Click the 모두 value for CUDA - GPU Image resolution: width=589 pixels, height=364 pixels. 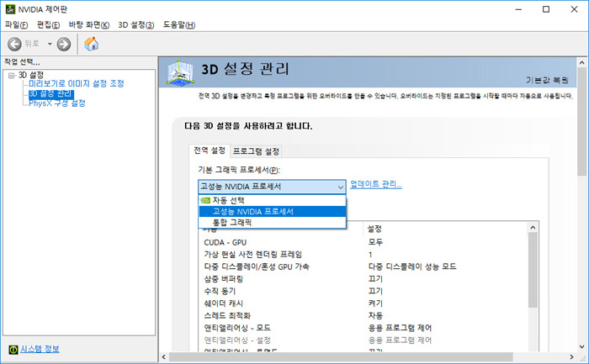375,242
